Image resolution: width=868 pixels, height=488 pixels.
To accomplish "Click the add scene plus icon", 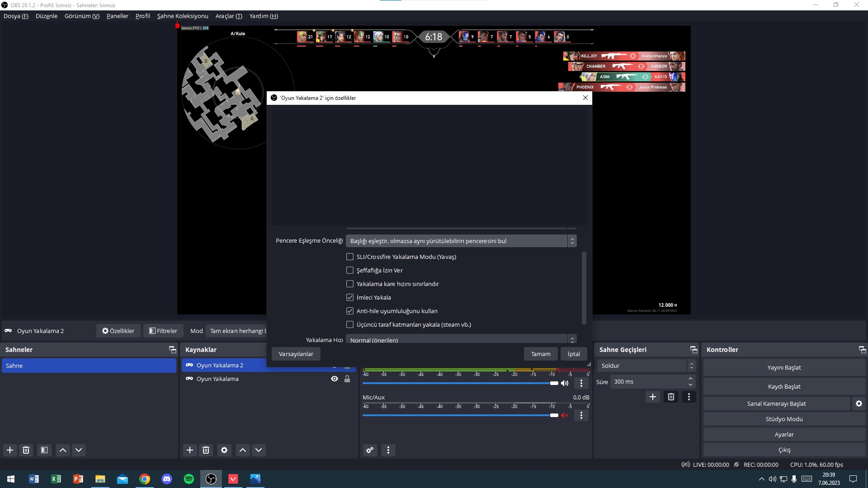I will coord(10,450).
